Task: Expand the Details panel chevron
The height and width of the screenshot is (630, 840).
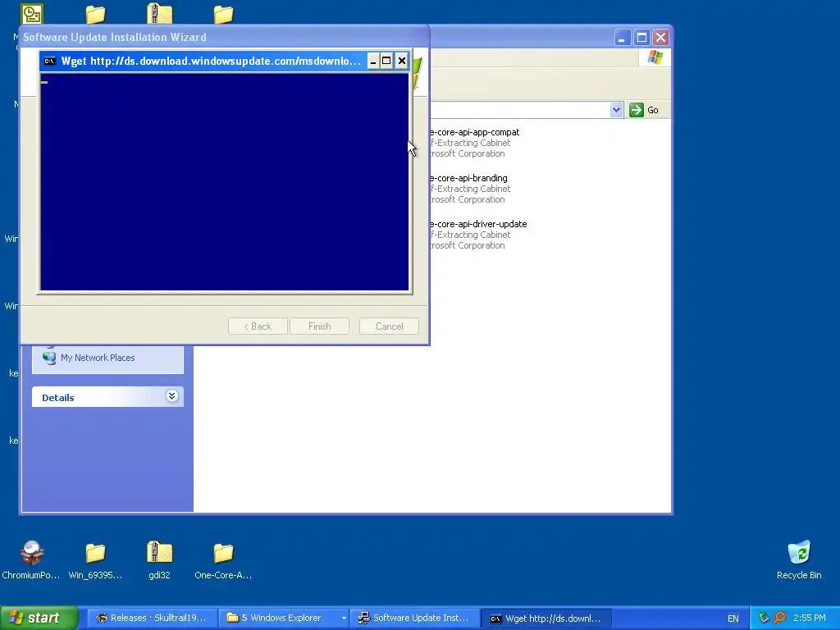Action: coord(171,396)
